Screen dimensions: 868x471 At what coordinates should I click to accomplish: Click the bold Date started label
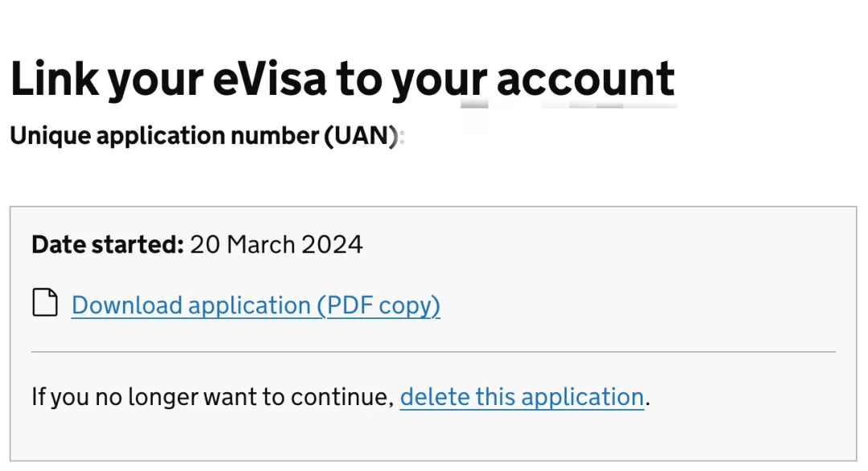tap(108, 244)
